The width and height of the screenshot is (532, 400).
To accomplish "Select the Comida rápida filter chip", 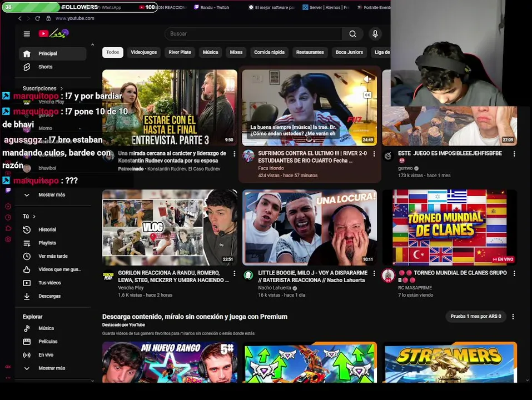I will tap(270, 52).
